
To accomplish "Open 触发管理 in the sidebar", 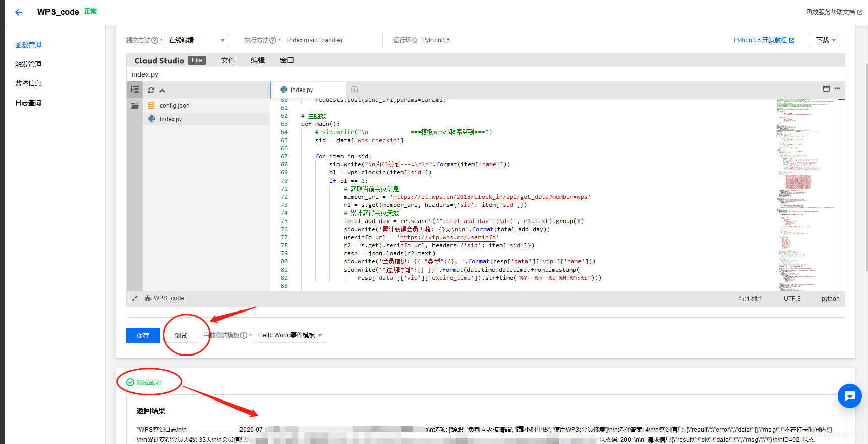I will (28, 64).
